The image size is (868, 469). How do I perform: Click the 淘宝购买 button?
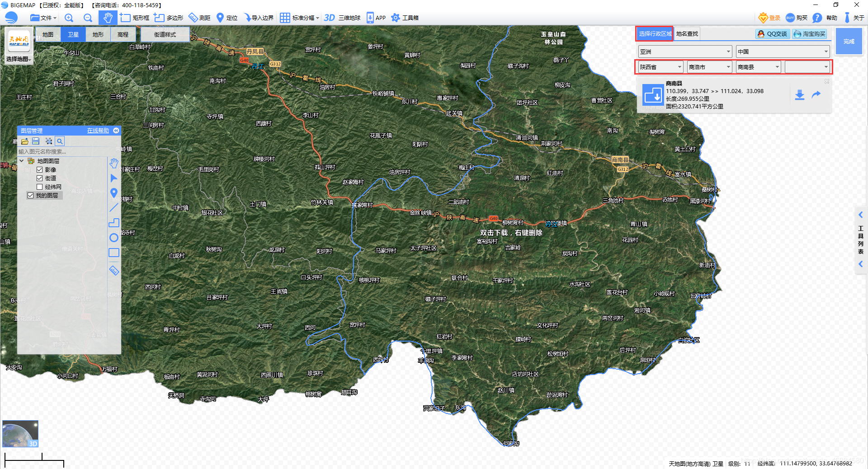click(810, 34)
